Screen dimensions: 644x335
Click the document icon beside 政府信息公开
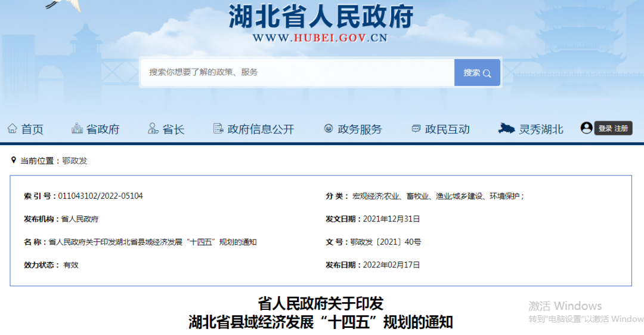[x=218, y=128]
